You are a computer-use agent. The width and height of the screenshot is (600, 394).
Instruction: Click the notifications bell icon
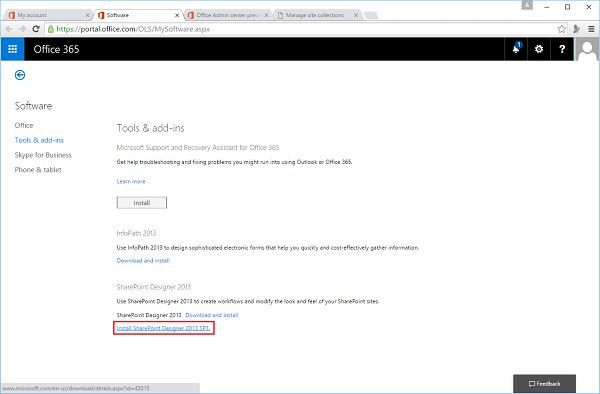(x=516, y=49)
